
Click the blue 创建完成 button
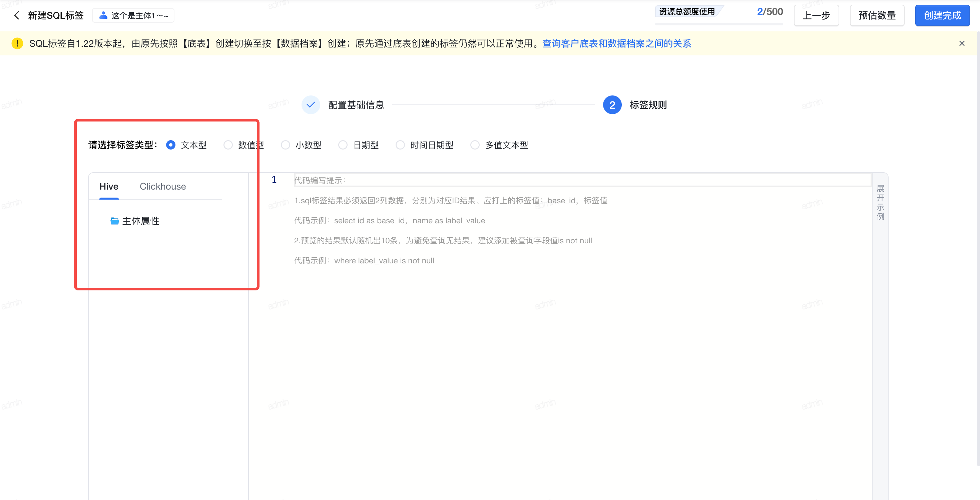pyautogui.click(x=942, y=15)
